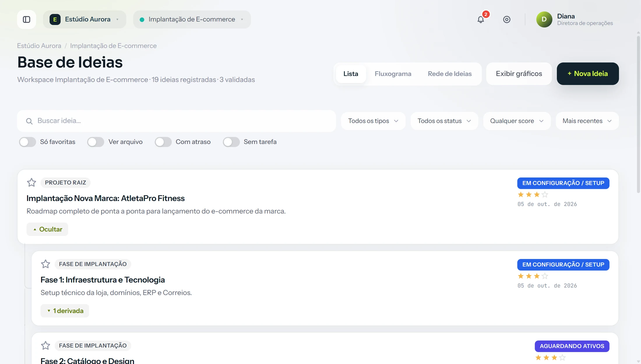Click the green E workspace logo
The image size is (641, 364).
[x=55, y=19]
